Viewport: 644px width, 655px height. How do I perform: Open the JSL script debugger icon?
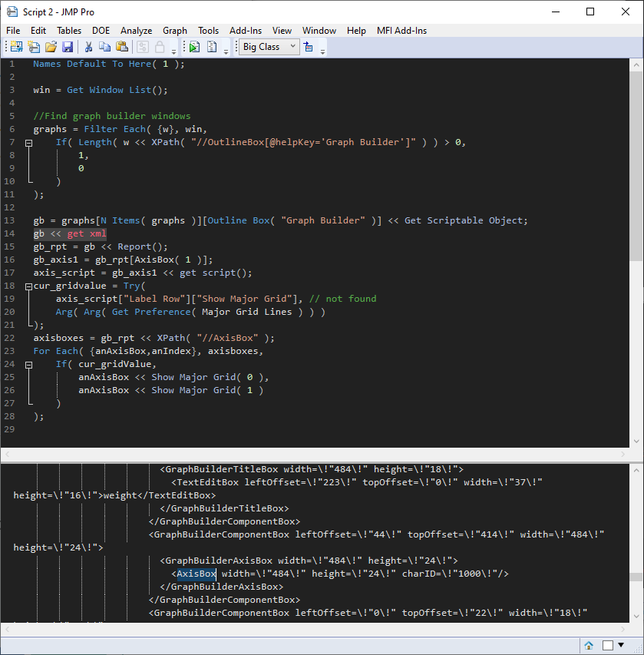(x=211, y=46)
